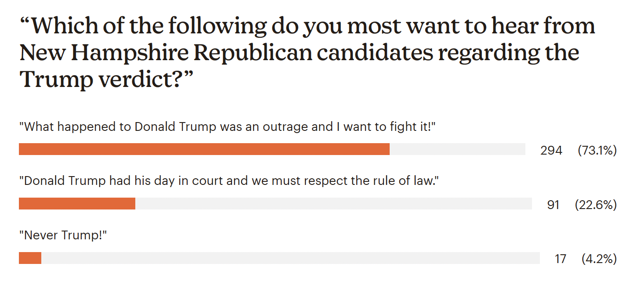The height and width of the screenshot is (296, 644).
Task: Click the gray unfilled part of the bottom bar
Action: tap(290, 258)
